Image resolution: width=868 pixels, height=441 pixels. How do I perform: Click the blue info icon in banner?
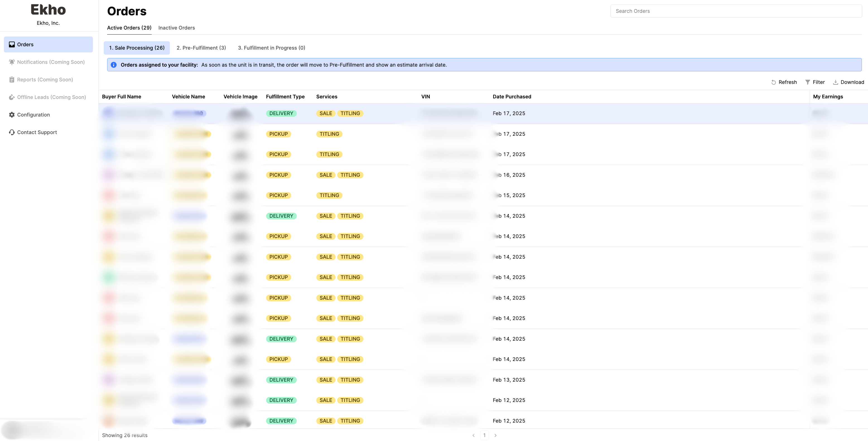pyautogui.click(x=114, y=65)
